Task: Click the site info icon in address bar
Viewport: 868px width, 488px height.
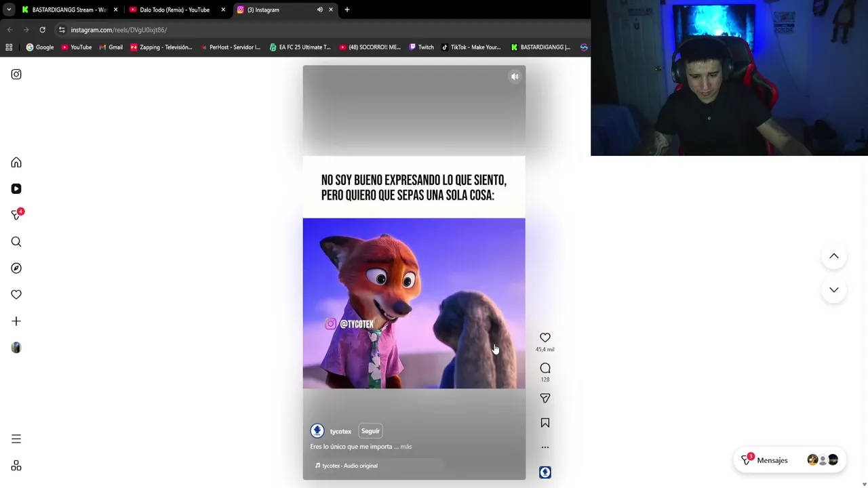Action: point(62,30)
